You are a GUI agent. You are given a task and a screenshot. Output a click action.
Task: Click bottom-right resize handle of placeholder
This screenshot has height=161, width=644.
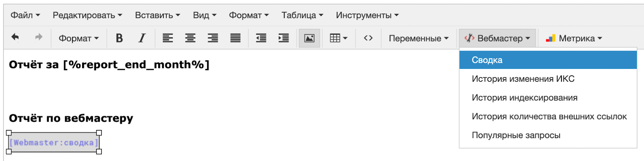[99, 152]
